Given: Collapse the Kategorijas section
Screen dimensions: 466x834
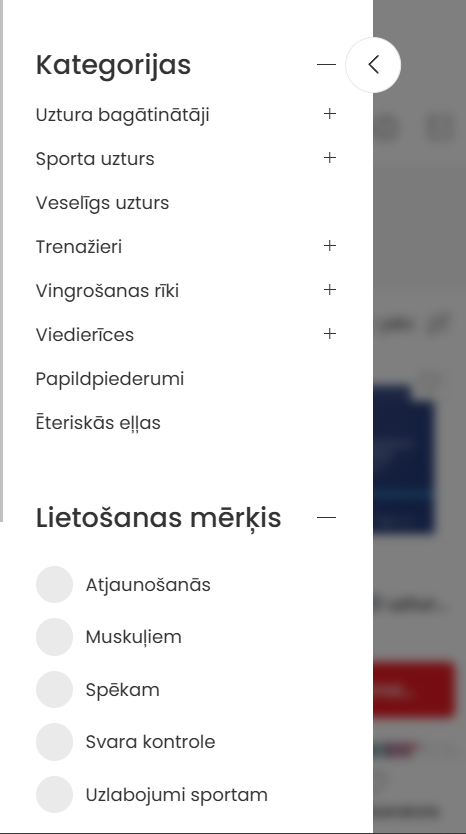Looking at the screenshot, I should 326,65.
